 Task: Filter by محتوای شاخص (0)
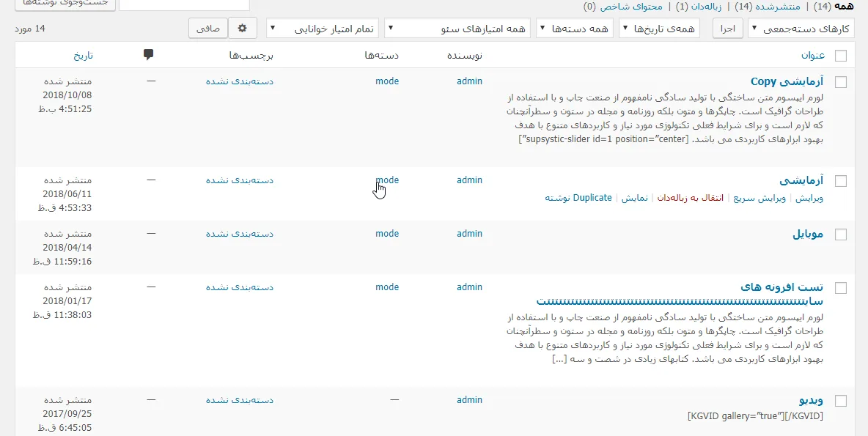pos(622,7)
